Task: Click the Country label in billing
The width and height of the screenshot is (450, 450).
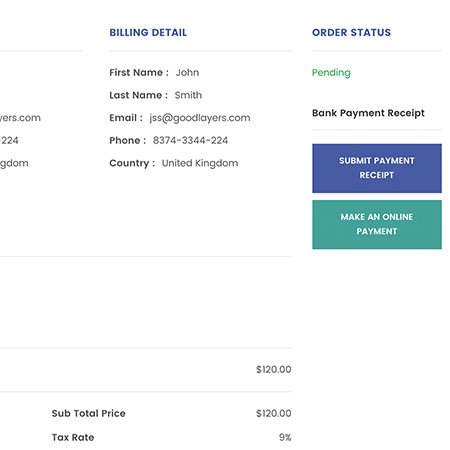Action: tap(132, 163)
